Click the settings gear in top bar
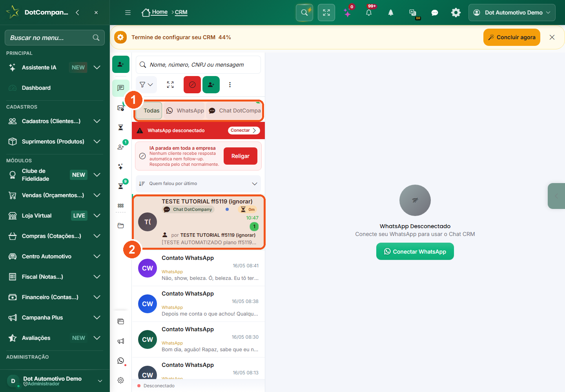The image size is (565, 392). pos(456,13)
